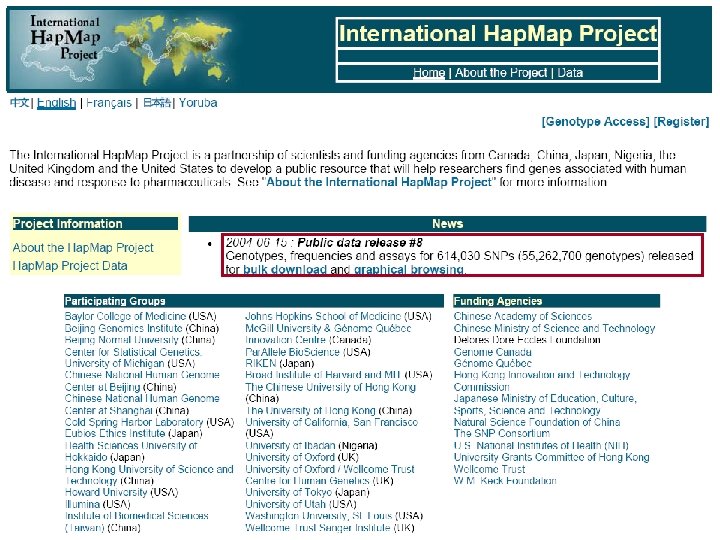The height and width of the screenshot is (540, 720).
Task: Open University of California, San Francisco link
Action: [x=332, y=422]
